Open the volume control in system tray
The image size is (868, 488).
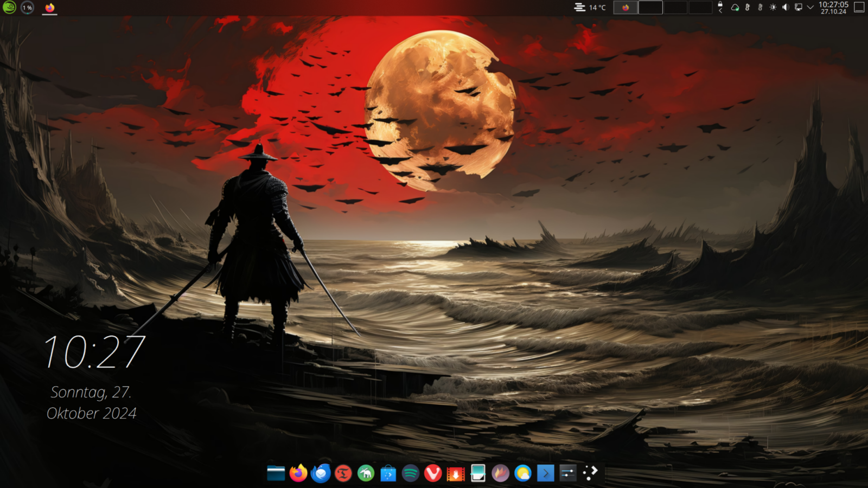(785, 8)
